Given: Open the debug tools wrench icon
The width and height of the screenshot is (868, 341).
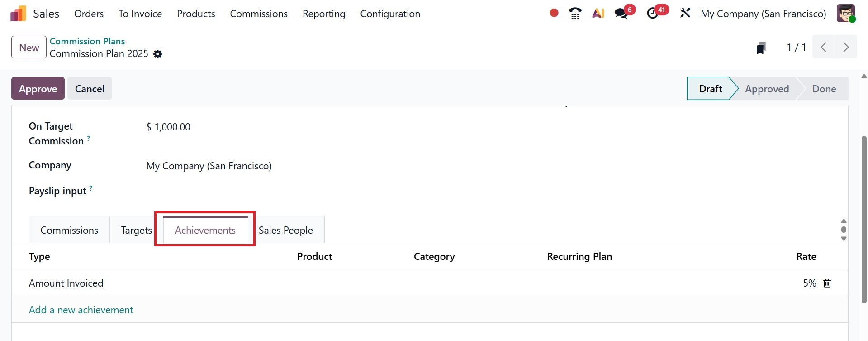Looking at the screenshot, I should (685, 13).
